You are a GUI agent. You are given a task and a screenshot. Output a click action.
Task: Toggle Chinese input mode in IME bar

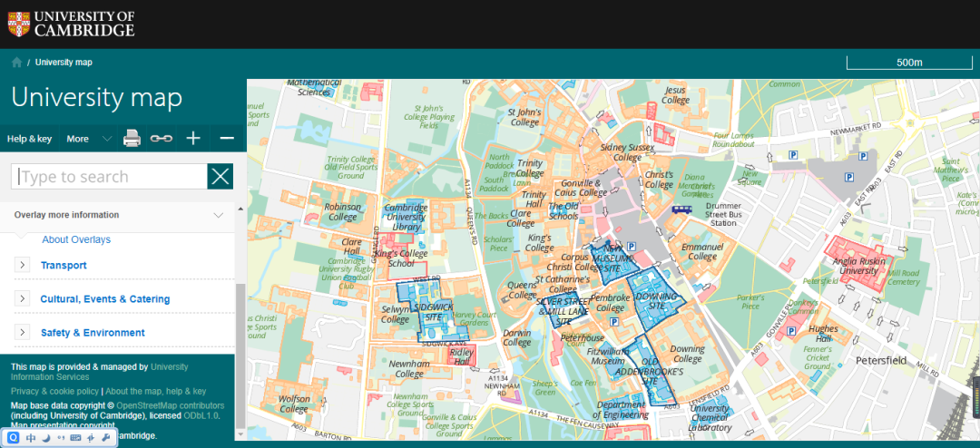coord(30,438)
